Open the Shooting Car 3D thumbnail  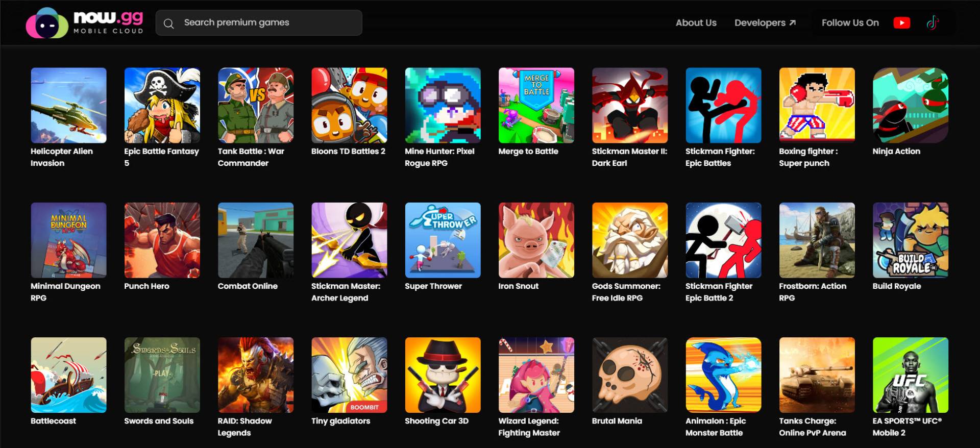(x=443, y=375)
